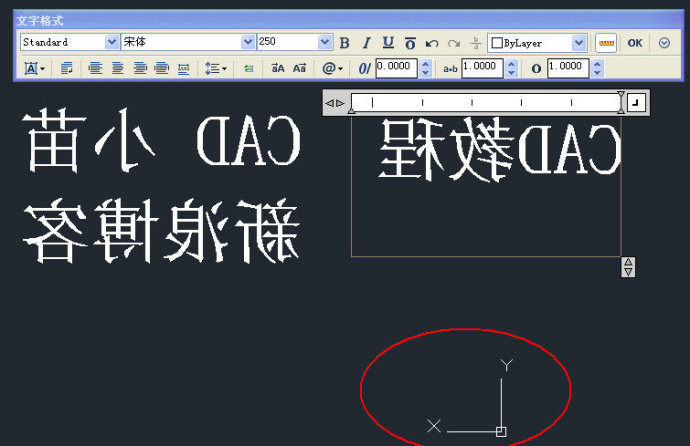Toggle bold text formatting
This screenshot has width=690, height=446.
(345, 43)
